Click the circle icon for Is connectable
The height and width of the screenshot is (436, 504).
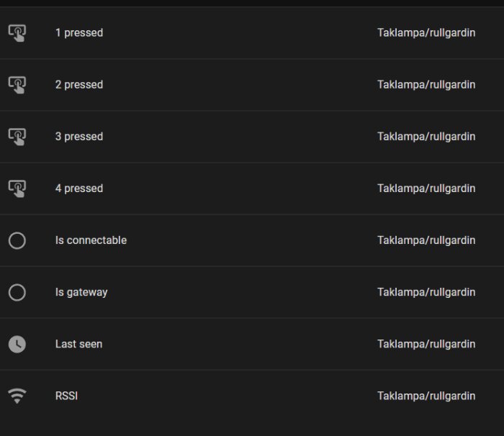coord(17,240)
